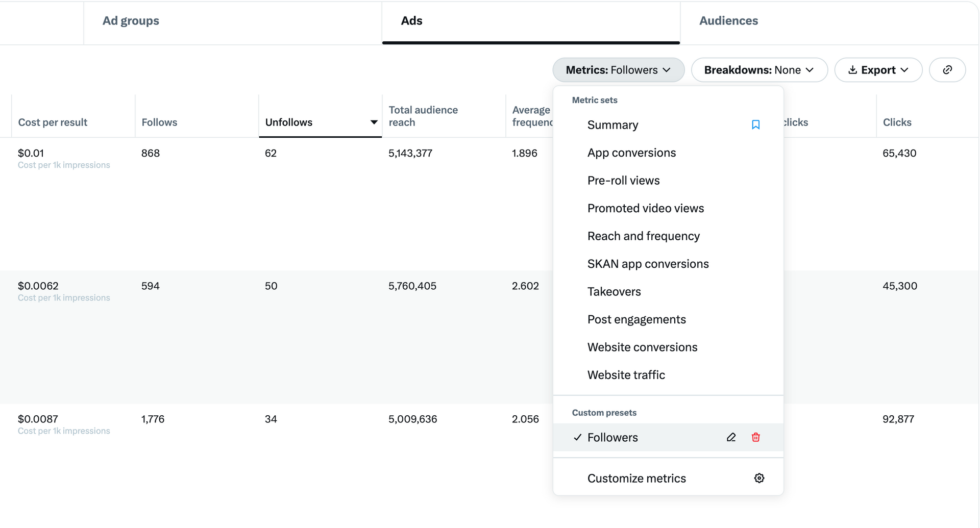The width and height of the screenshot is (980, 528).
Task: Click the Cost per result column header
Action: [53, 122]
